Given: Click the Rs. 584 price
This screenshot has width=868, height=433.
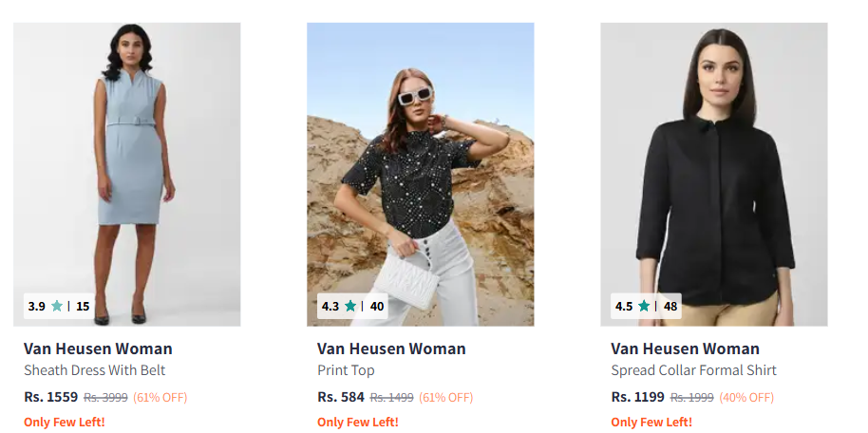Looking at the screenshot, I should coord(341,397).
